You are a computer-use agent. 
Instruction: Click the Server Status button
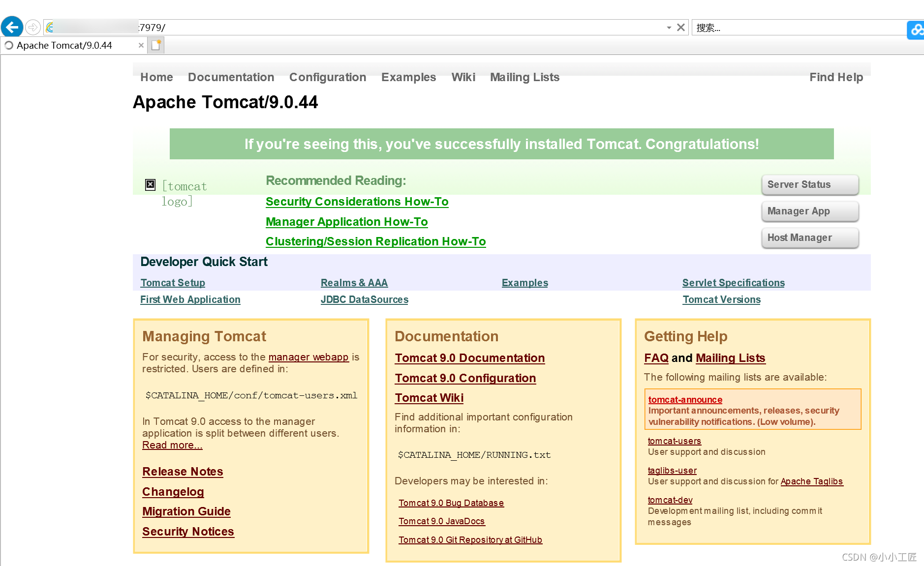tap(809, 184)
